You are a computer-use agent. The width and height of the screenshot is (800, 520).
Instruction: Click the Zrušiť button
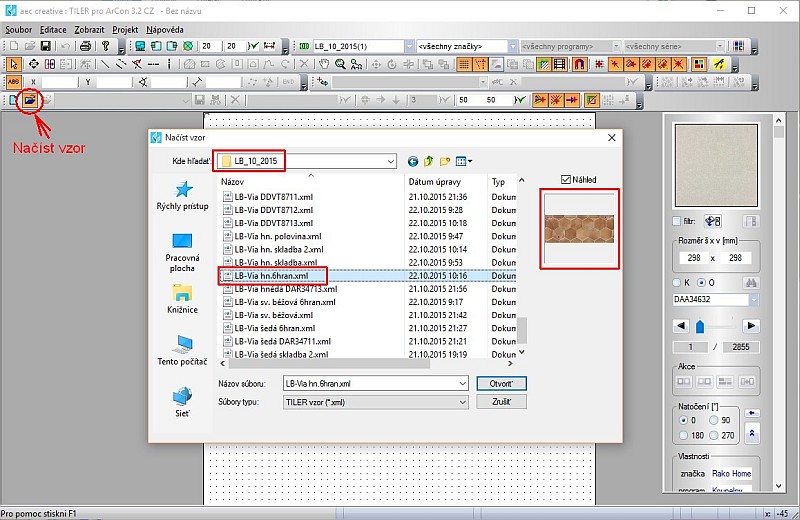[501, 402]
